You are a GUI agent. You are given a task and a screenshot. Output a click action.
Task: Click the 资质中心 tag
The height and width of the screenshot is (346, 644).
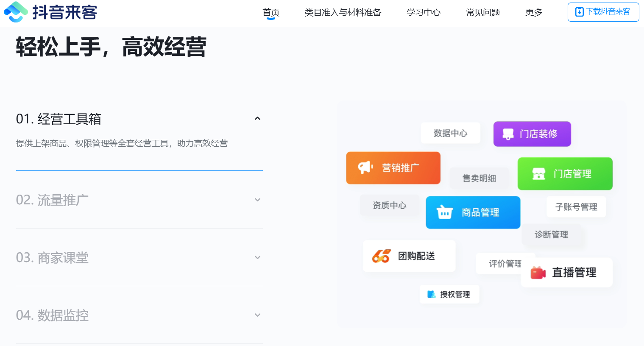pos(390,205)
